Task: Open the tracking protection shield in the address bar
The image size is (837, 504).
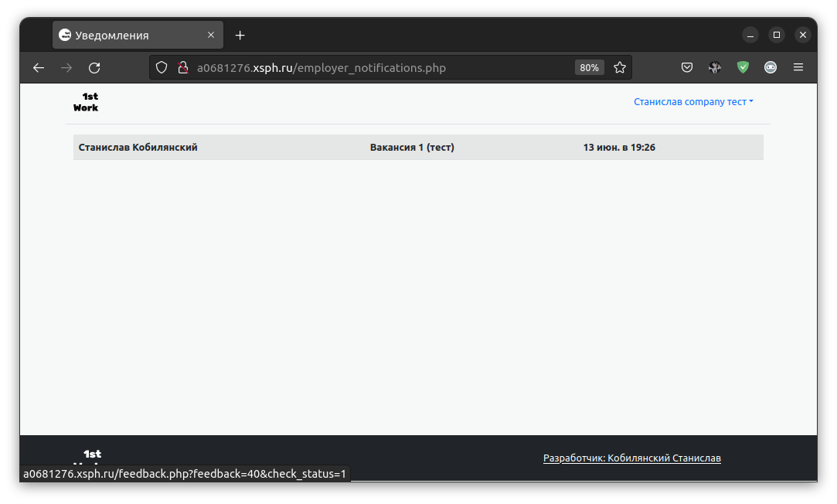Action: 162,68
